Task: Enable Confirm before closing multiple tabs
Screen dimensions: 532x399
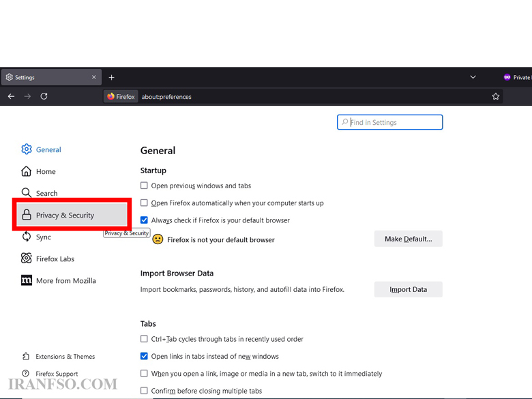Action: pos(144,391)
